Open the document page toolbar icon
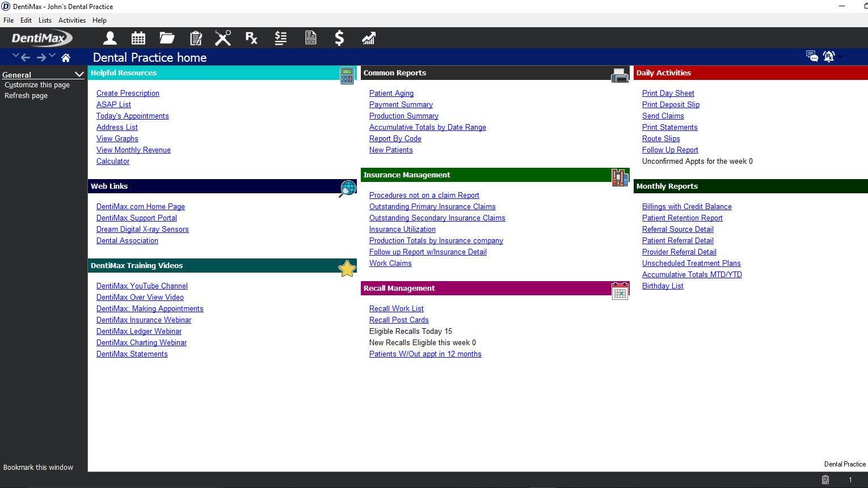This screenshot has height=488, width=868. (x=310, y=38)
